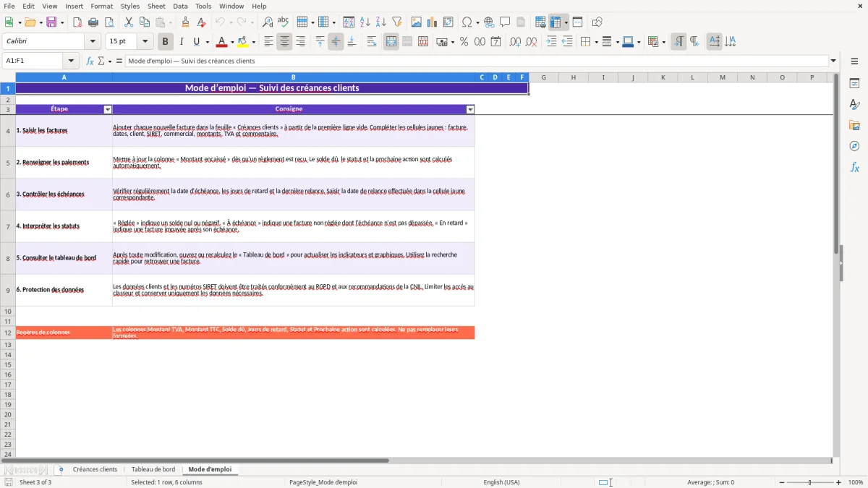Screen dimensions: 868x488
Task: Sort ascending A to Z
Action: (x=365, y=22)
